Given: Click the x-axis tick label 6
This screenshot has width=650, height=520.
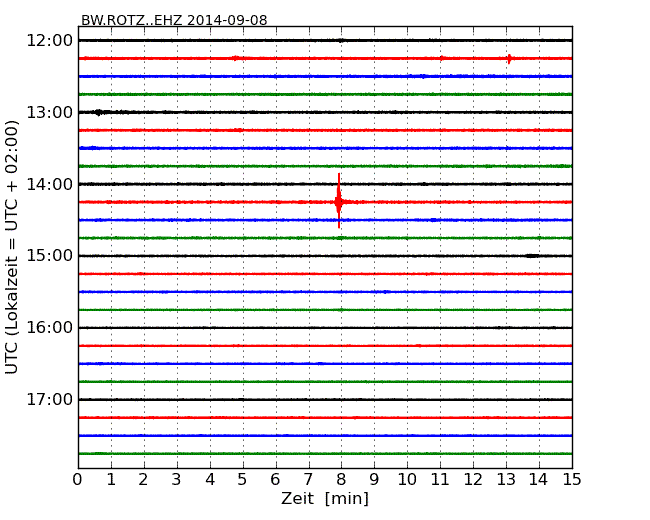Looking at the screenshot, I should pyautogui.click(x=275, y=480).
